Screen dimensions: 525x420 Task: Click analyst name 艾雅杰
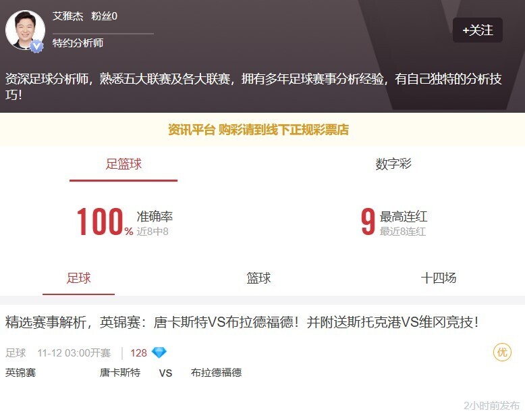(67, 16)
